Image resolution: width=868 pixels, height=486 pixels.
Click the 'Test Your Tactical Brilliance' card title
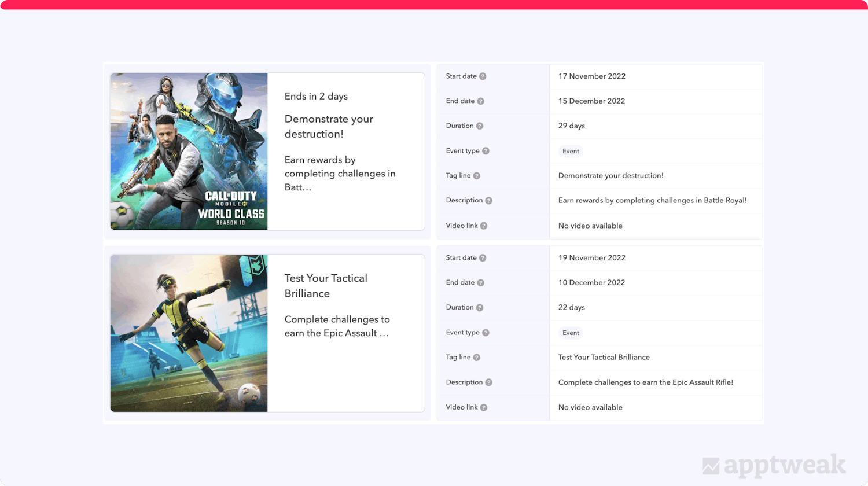(x=326, y=286)
